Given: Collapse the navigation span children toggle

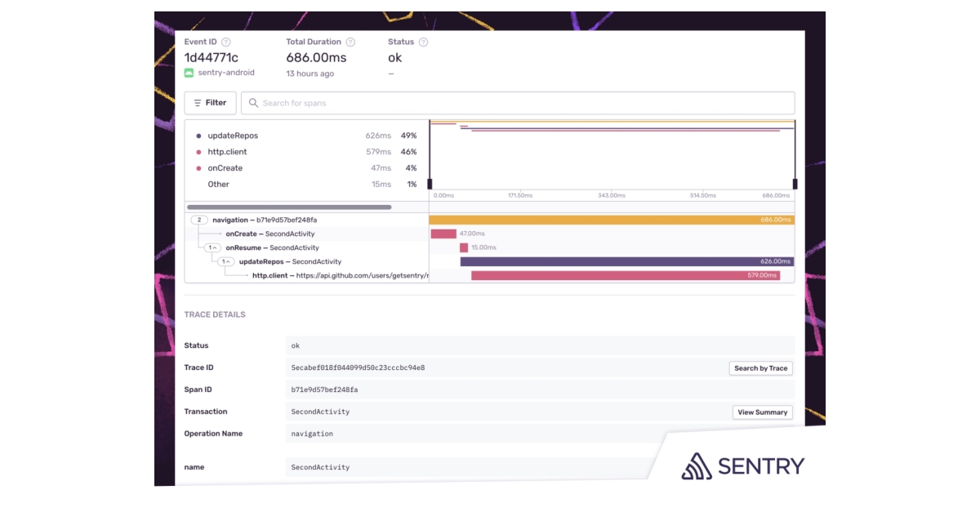Looking at the screenshot, I should 199,220.
